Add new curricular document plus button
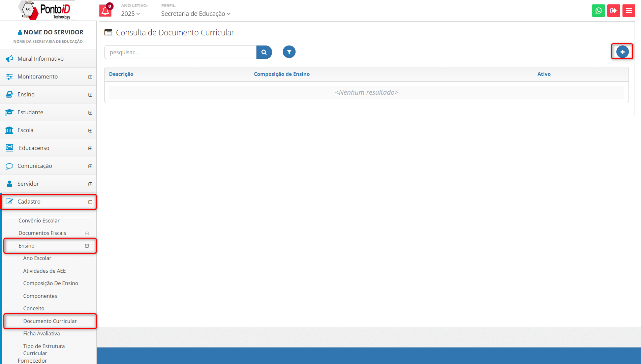Viewport: 641px width, 364px height. pyautogui.click(x=622, y=52)
